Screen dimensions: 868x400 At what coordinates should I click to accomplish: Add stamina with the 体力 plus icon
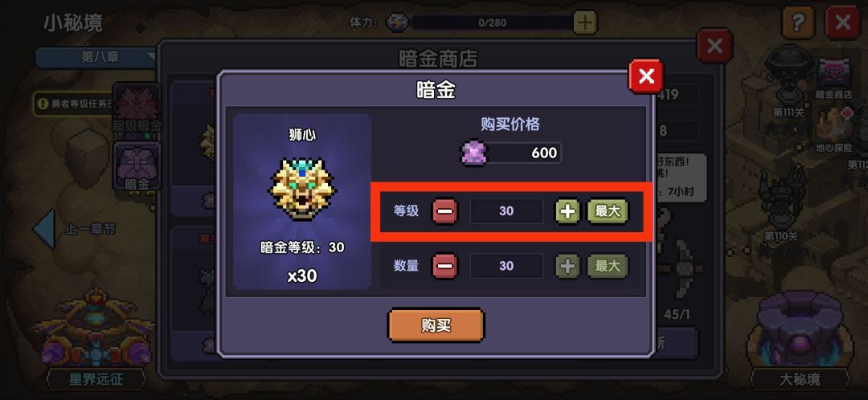coord(585,22)
